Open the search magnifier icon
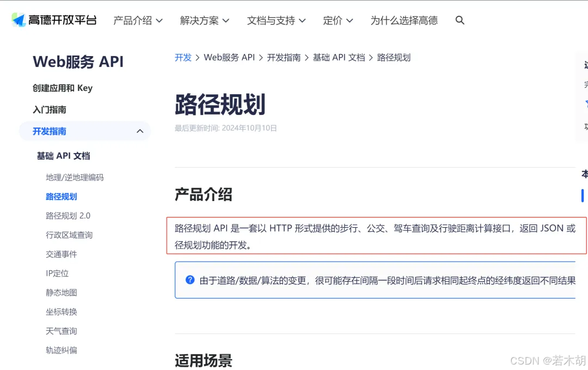The height and width of the screenshot is (370, 588). (460, 20)
